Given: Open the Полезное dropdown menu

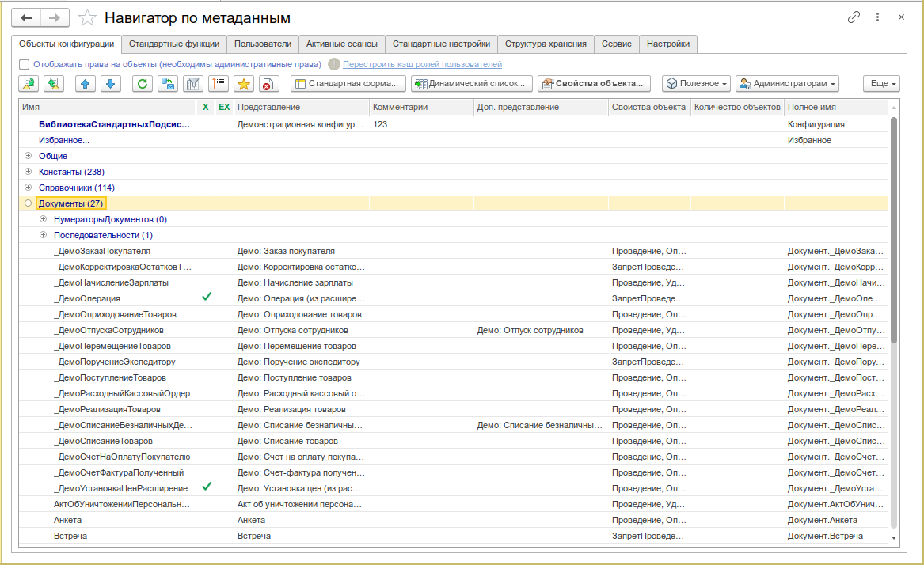Looking at the screenshot, I should click(696, 84).
